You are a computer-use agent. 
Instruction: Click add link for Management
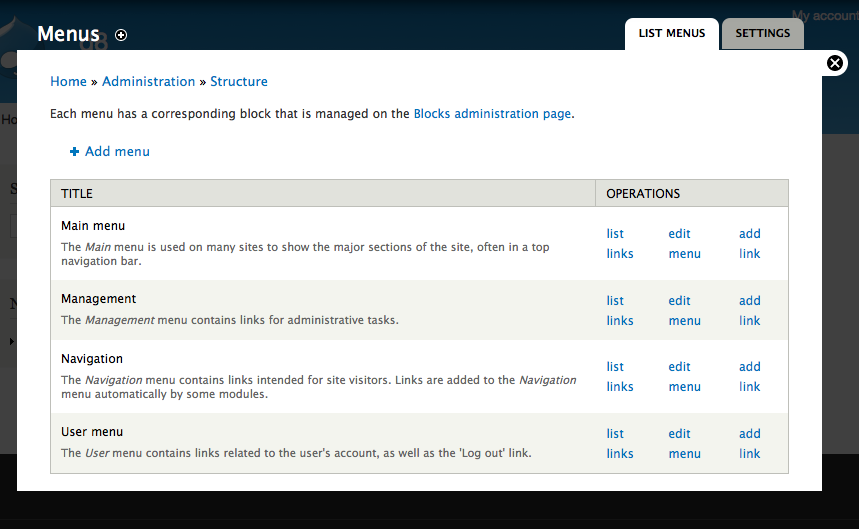coord(749,310)
